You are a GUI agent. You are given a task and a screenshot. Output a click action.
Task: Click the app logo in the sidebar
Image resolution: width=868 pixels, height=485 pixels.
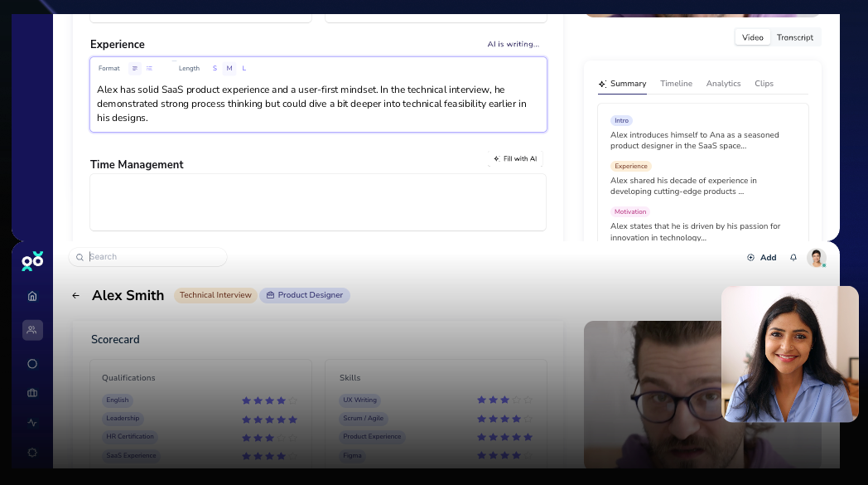pyautogui.click(x=32, y=260)
